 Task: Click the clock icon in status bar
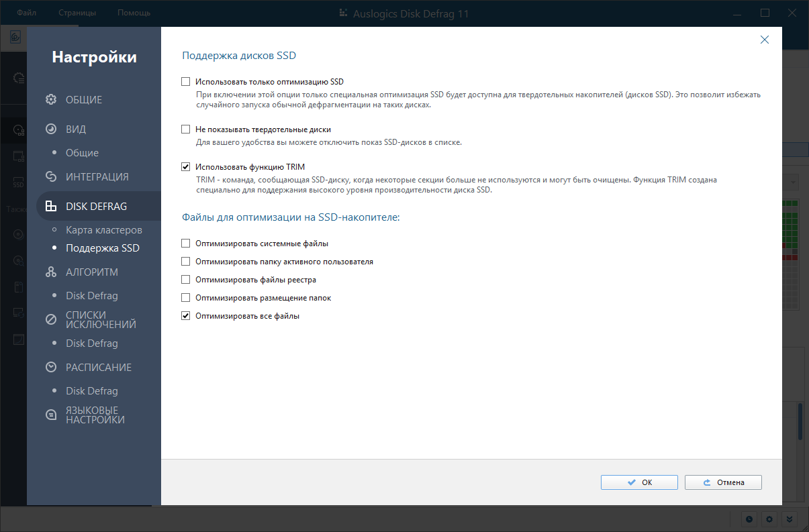tap(749, 519)
